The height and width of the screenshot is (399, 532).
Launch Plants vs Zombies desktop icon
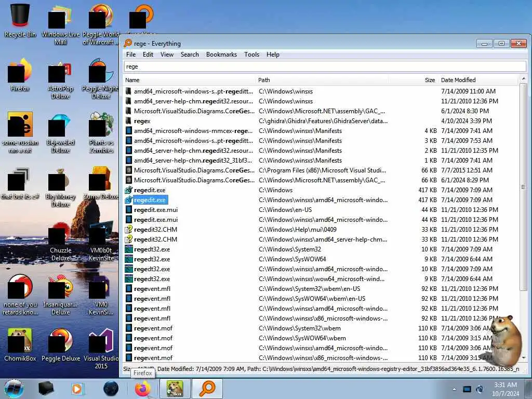coord(101,133)
